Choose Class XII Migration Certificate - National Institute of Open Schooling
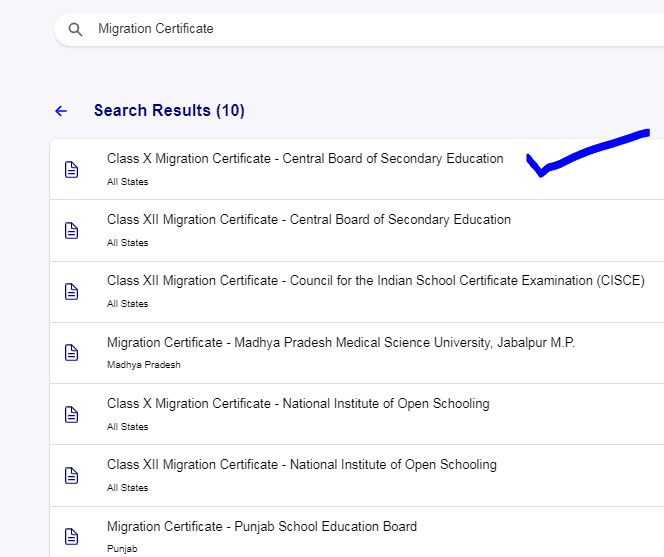Image resolution: width=664 pixels, height=557 pixels. click(x=301, y=464)
